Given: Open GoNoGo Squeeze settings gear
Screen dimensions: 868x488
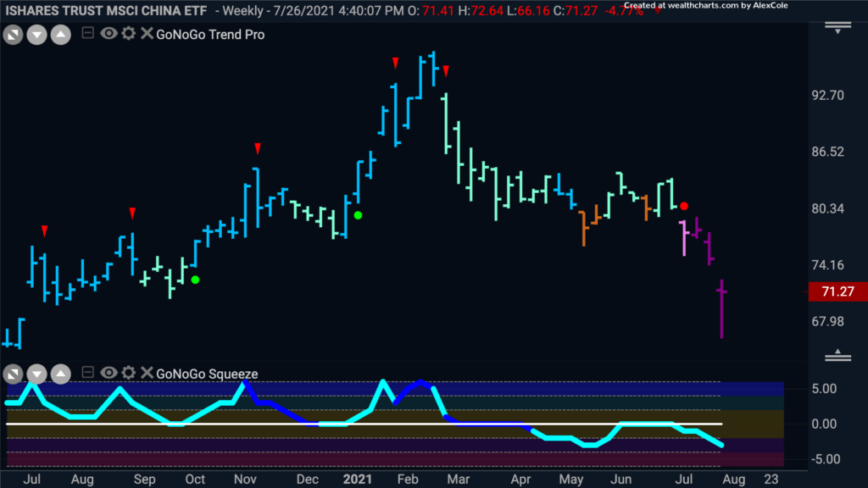Looking at the screenshot, I should (x=129, y=373).
